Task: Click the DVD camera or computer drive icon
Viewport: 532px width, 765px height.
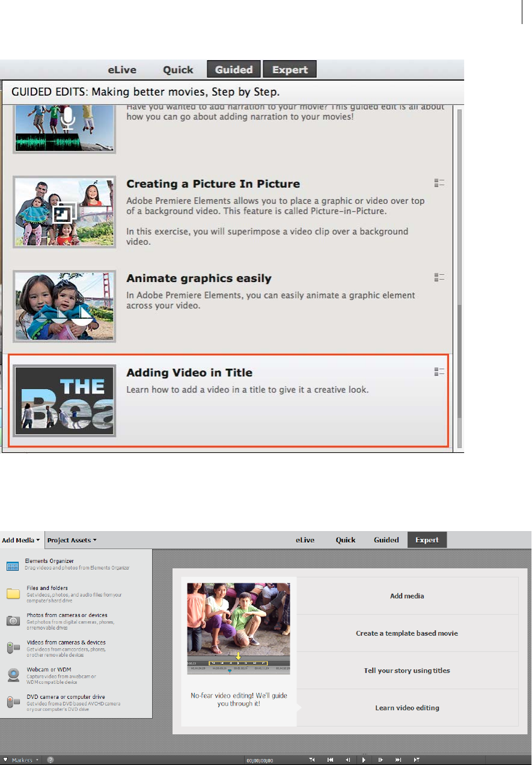Action: 13,702
